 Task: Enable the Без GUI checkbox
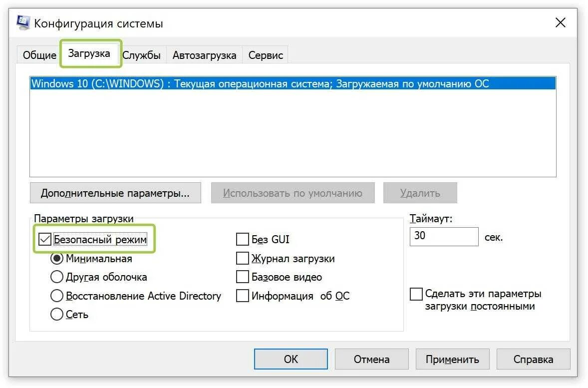point(243,239)
